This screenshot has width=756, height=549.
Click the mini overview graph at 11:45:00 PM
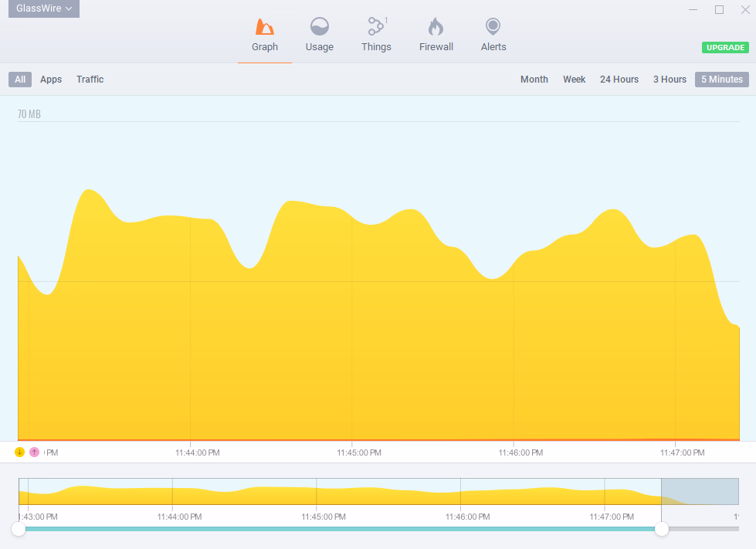[x=317, y=492]
